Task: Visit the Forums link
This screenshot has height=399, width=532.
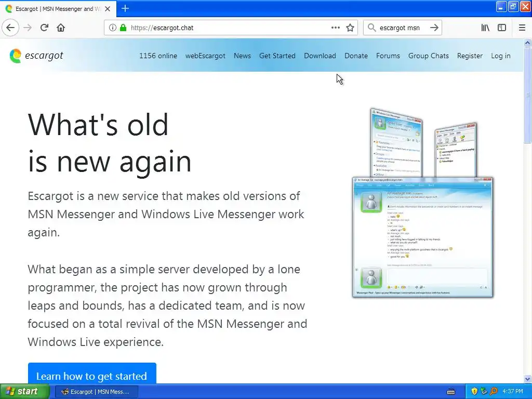Action: [388, 56]
